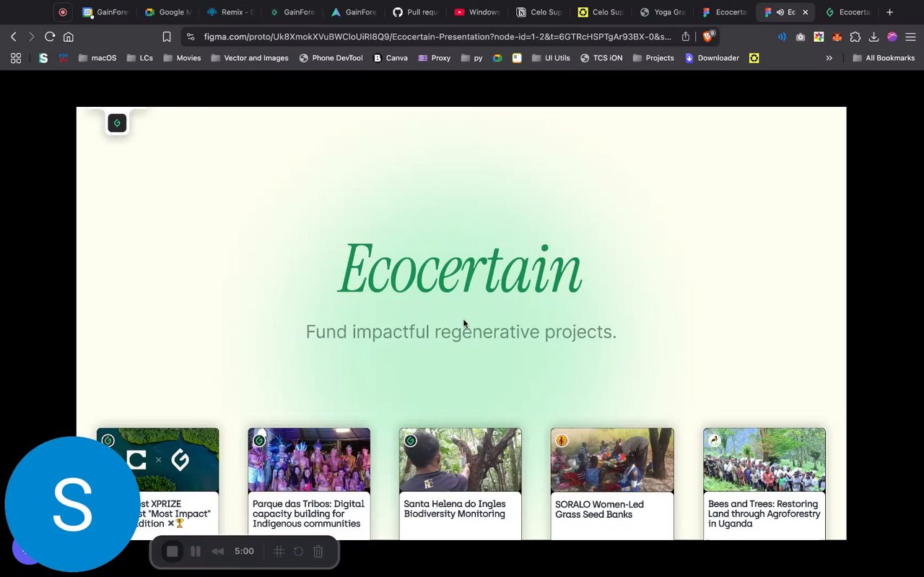Image resolution: width=924 pixels, height=577 pixels.
Task: Click 'Parque das Tribos: Digital capacity building' title
Action: tap(308, 513)
